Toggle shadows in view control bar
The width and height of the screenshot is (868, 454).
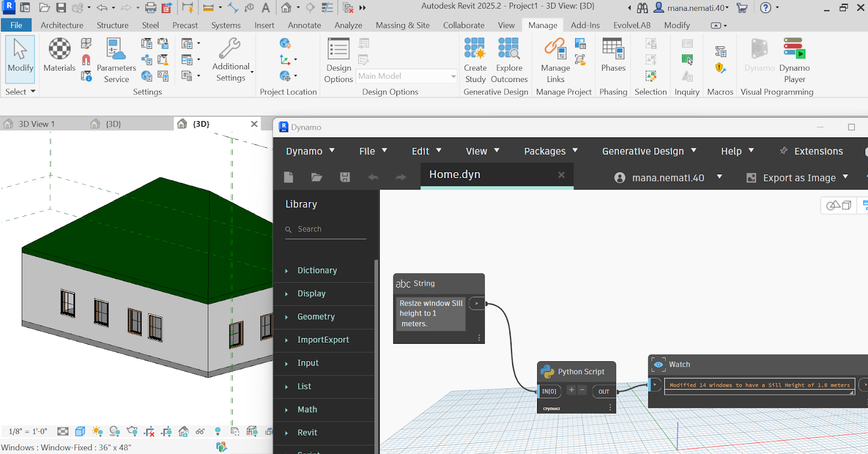tap(114, 432)
